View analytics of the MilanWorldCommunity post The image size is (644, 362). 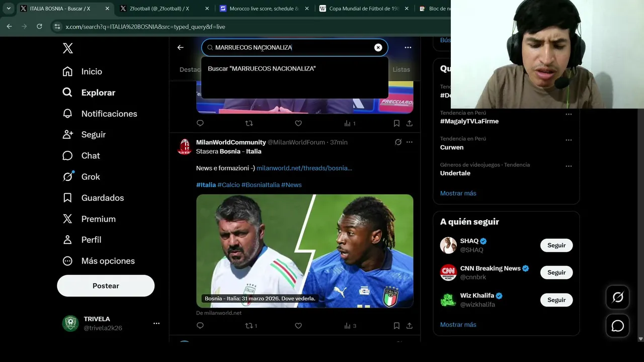click(x=350, y=326)
